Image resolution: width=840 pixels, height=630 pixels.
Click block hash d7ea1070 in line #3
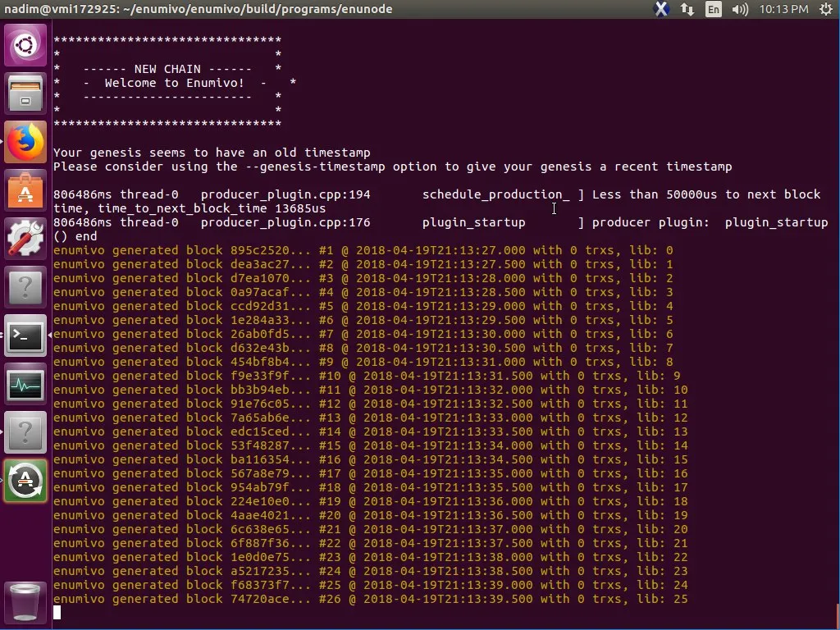click(260, 278)
